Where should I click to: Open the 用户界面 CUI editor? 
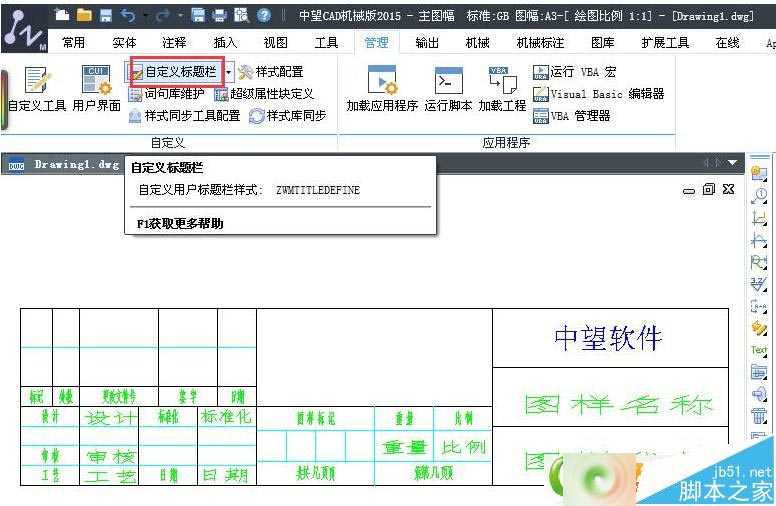97,89
